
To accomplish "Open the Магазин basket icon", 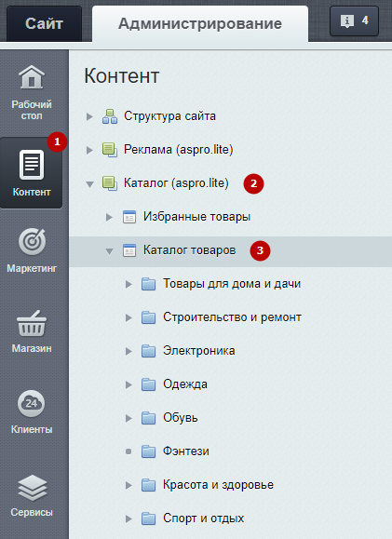I will pyautogui.click(x=32, y=323).
